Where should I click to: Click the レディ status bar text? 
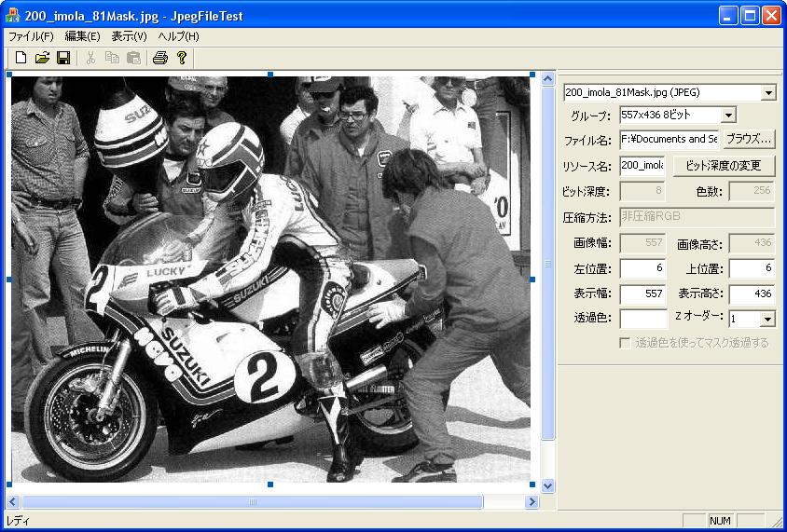point(18,521)
